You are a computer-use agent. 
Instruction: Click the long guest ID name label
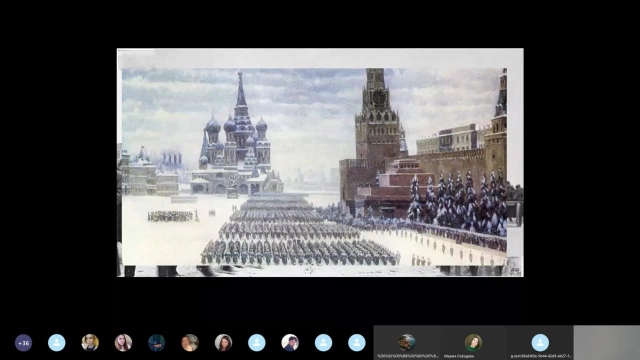540,356
